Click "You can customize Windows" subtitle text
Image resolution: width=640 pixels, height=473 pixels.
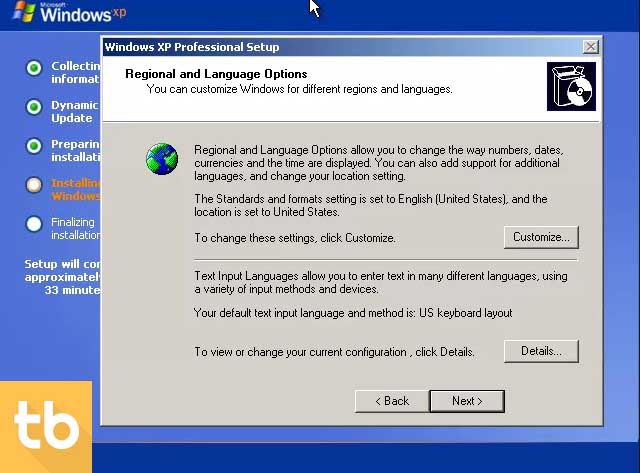pyautogui.click(x=299, y=89)
